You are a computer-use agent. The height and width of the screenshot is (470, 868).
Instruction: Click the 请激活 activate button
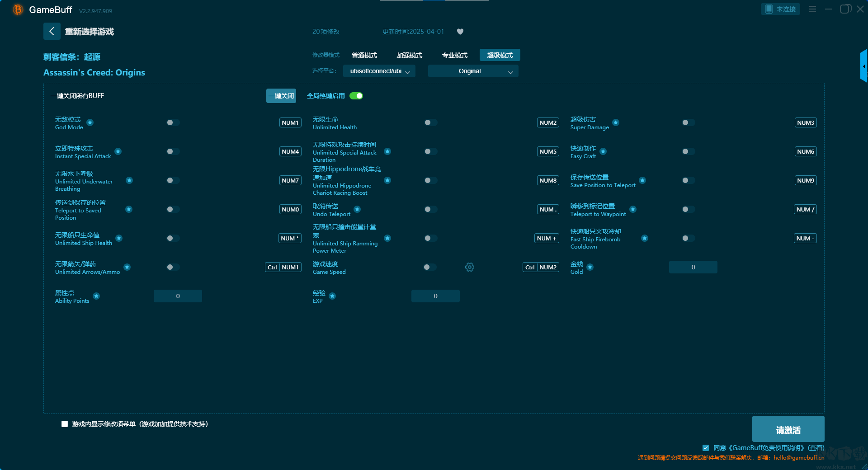click(788, 430)
